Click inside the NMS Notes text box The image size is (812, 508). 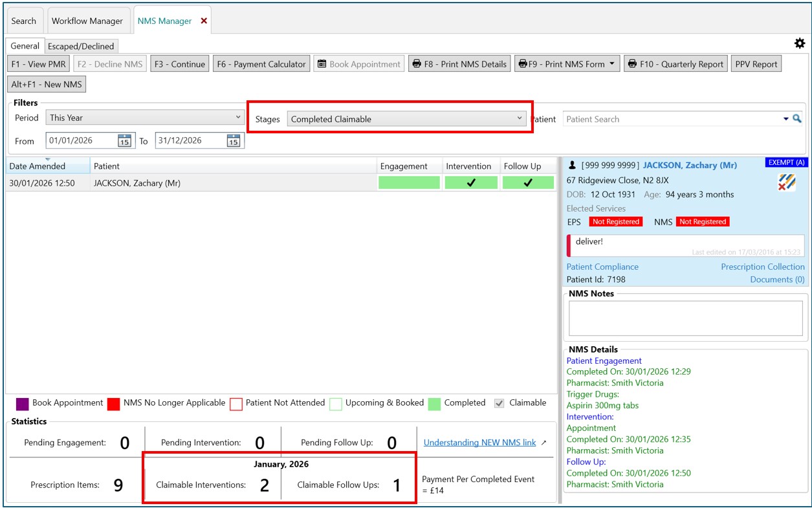click(x=685, y=318)
